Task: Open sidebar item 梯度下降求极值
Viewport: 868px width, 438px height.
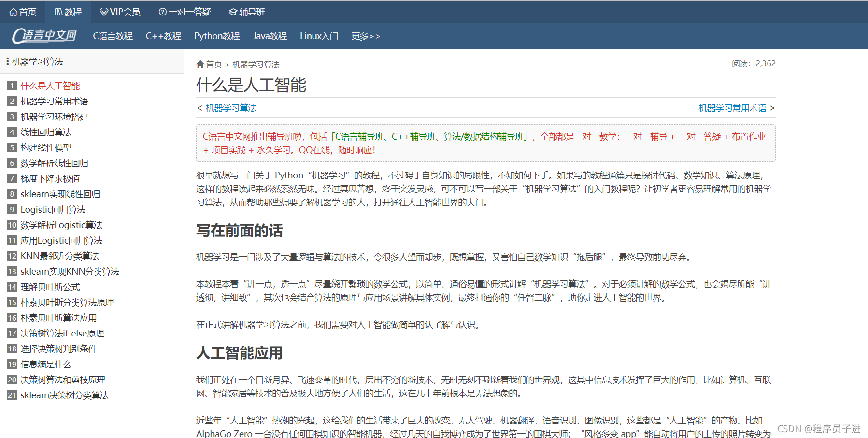Action: (50, 178)
